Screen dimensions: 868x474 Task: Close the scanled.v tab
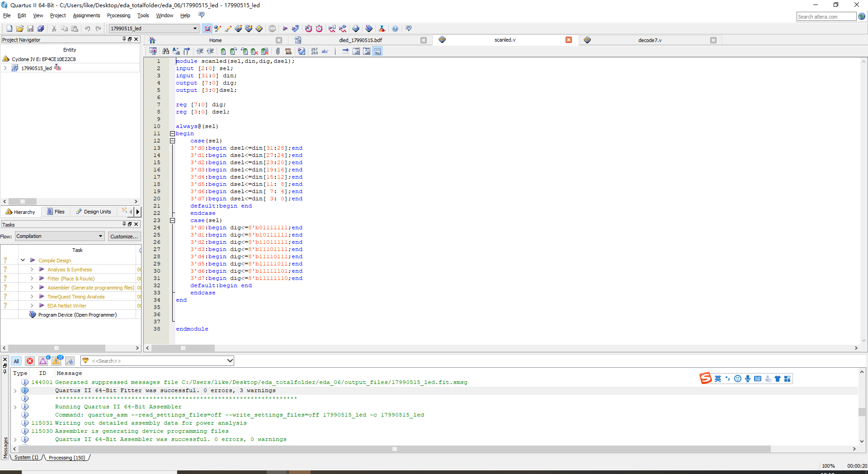[x=569, y=40]
